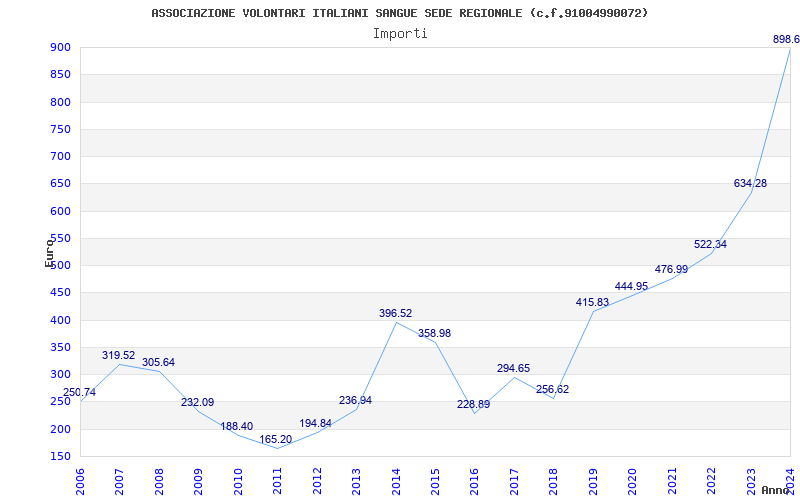Click the 900 y-axis value
Viewport: 800px width, 500px height.
click(x=60, y=47)
